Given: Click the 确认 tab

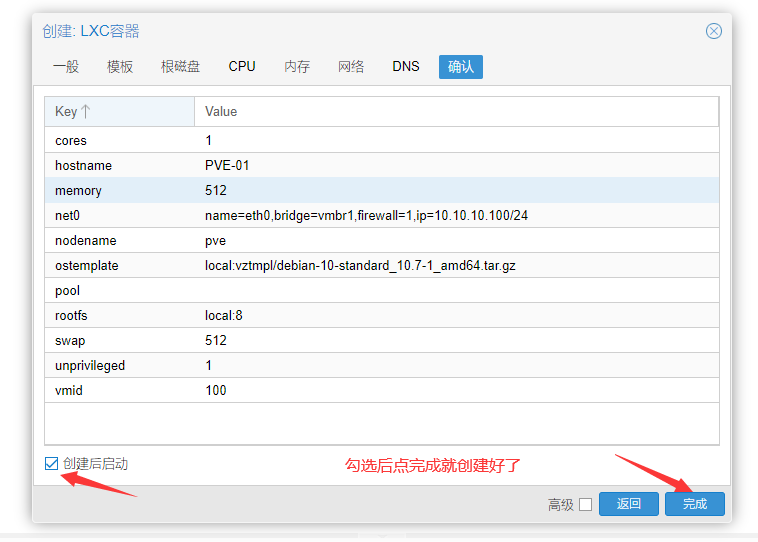Looking at the screenshot, I should pyautogui.click(x=461, y=67).
